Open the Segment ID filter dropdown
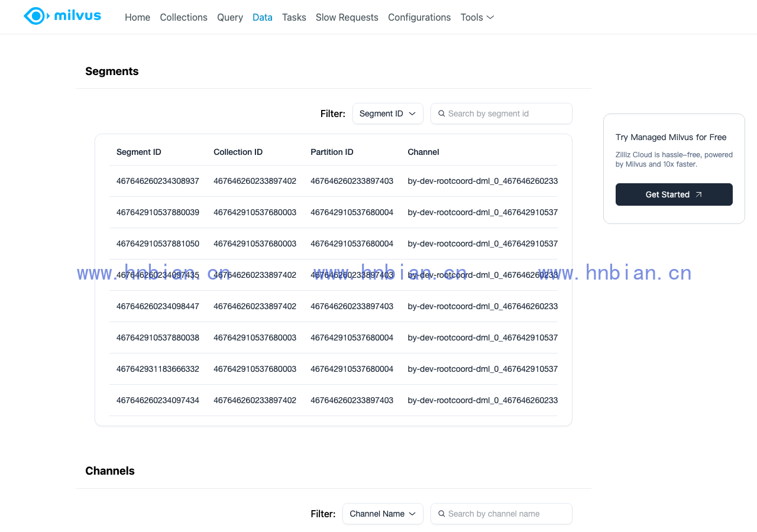This screenshot has width=757, height=532. [388, 113]
